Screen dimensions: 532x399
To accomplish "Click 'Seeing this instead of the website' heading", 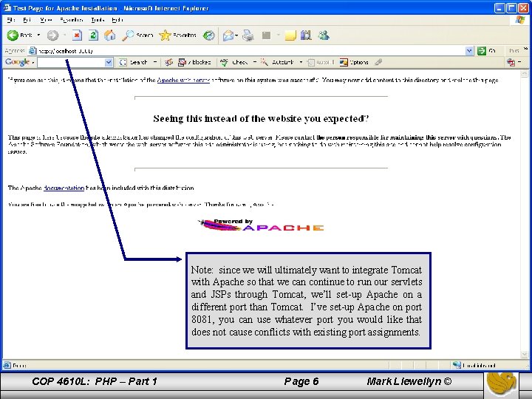I will 261,119.
